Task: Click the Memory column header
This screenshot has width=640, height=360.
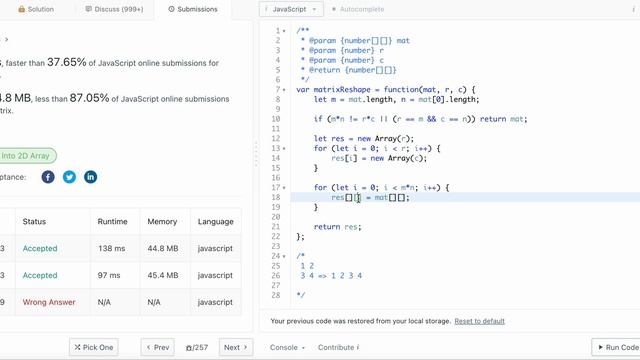Action: 162,222
